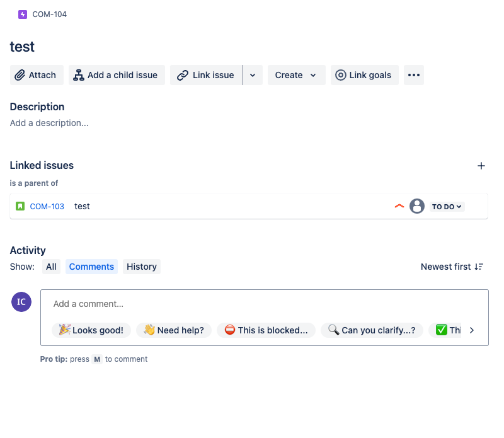Switch to the History tab
Screen dimensions: 504x438
pyautogui.click(x=141, y=267)
